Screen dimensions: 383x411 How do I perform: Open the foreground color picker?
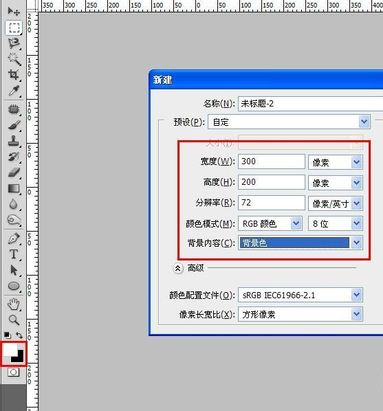point(9,350)
